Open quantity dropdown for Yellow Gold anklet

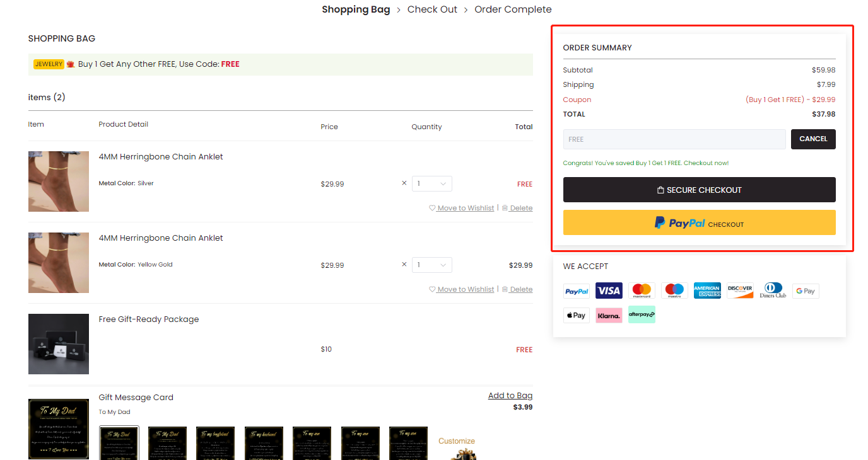pyautogui.click(x=432, y=265)
